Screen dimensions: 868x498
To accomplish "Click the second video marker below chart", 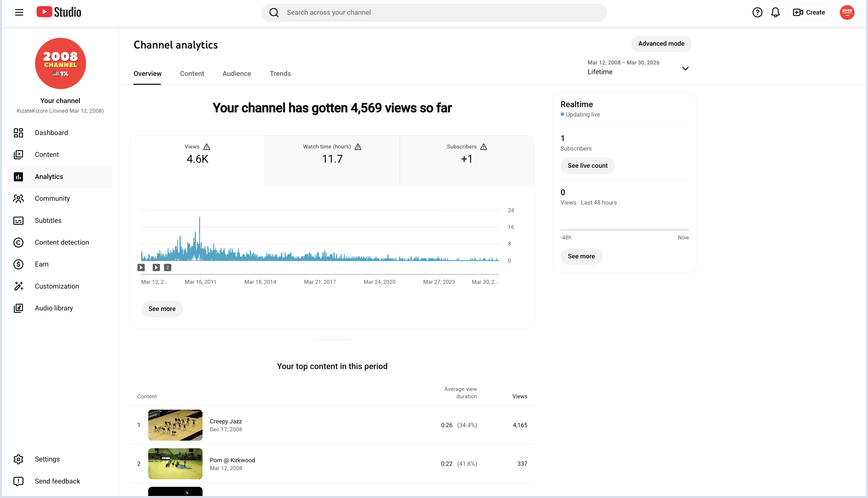I will click(x=156, y=268).
